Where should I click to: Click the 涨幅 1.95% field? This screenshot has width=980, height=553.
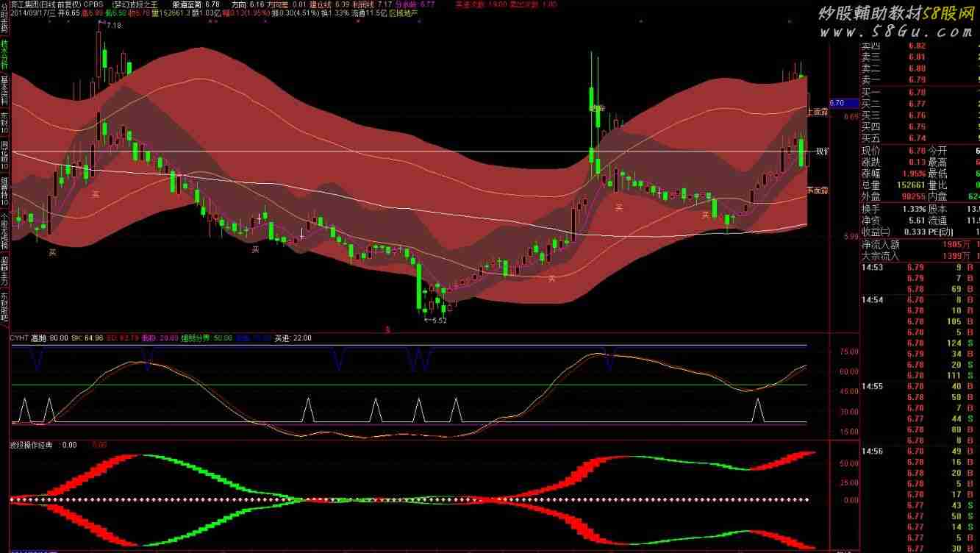894,174
